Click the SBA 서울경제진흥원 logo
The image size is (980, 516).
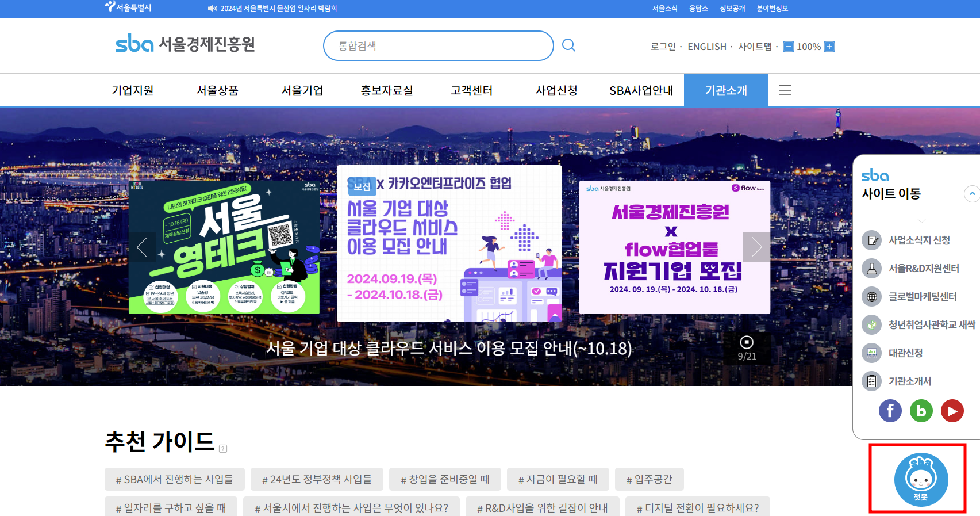pyautogui.click(x=185, y=44)
